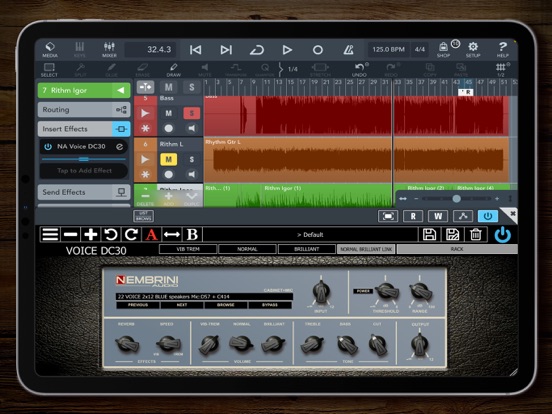Enable automation Read (R)

413,216
